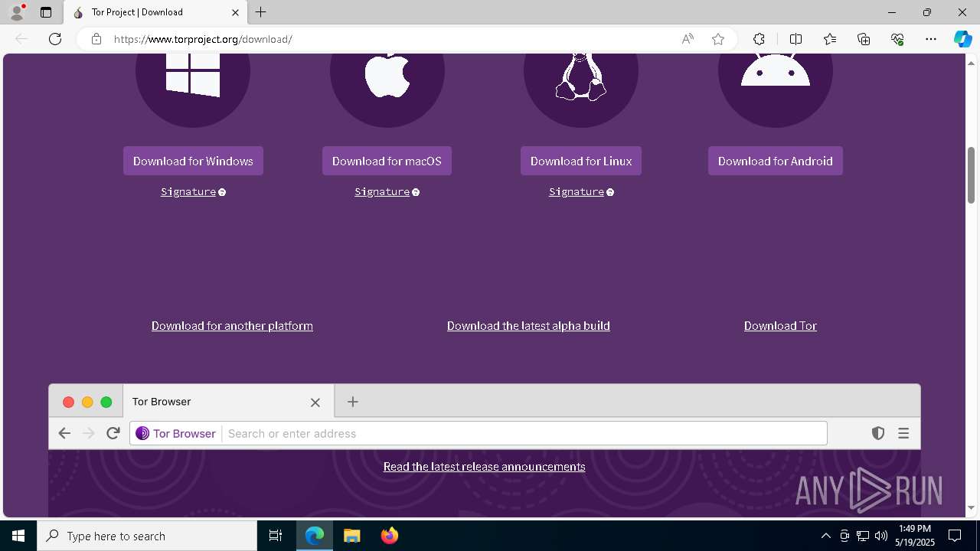Open network icon in system tray
Screen dimensions: 980x551
863,536
